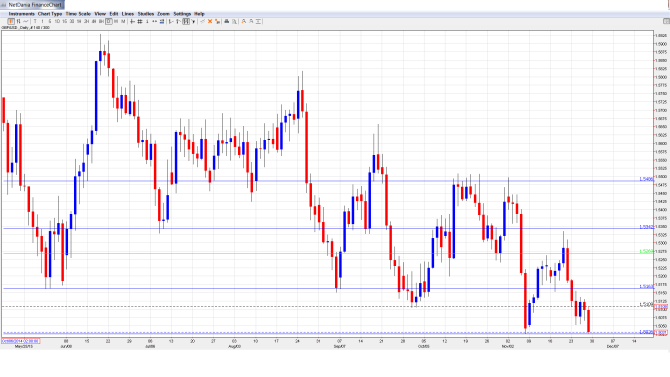Click the last toolbar icon with horizontal bars

point(258,21)
